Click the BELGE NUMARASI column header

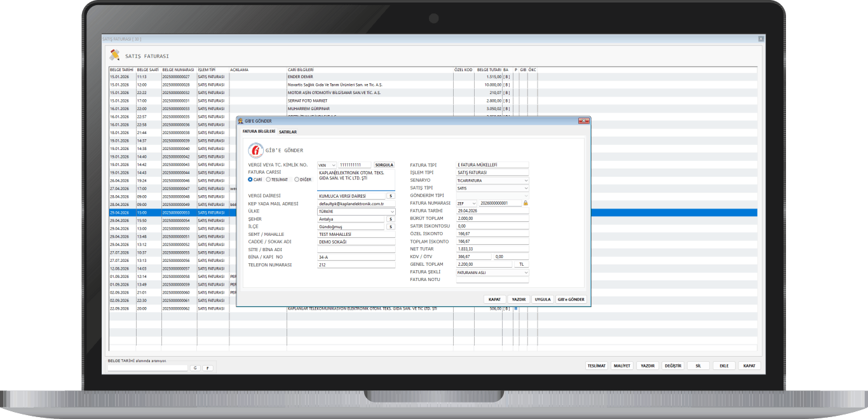click(x=179, y=69)
